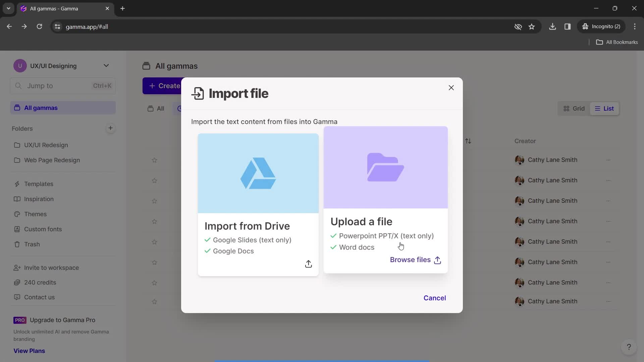Open a new browser tab

coord(123,8)
